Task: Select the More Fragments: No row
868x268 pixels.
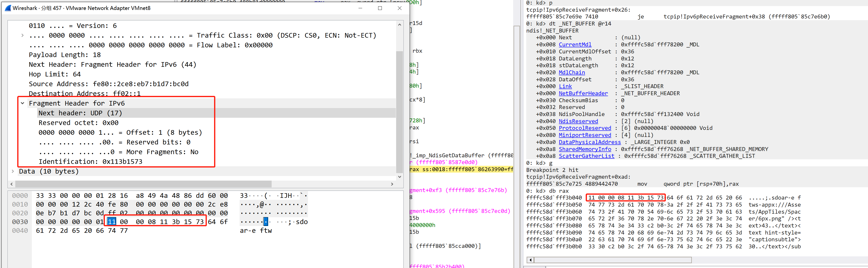Action: [x=202, y=152]
